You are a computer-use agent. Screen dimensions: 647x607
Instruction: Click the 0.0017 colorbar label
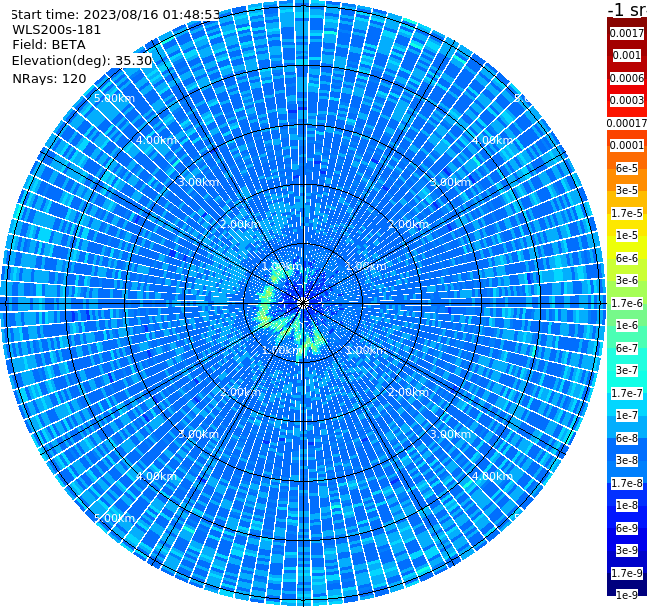click(627, 33)
